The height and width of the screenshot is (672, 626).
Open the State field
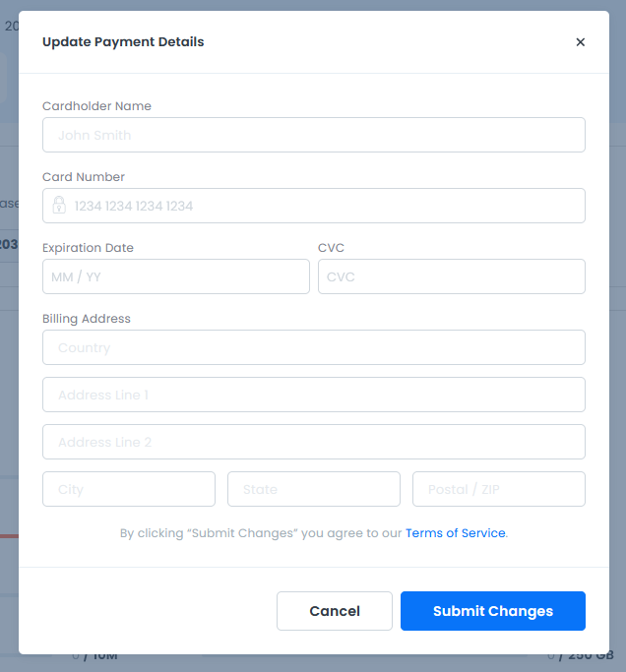313,489
